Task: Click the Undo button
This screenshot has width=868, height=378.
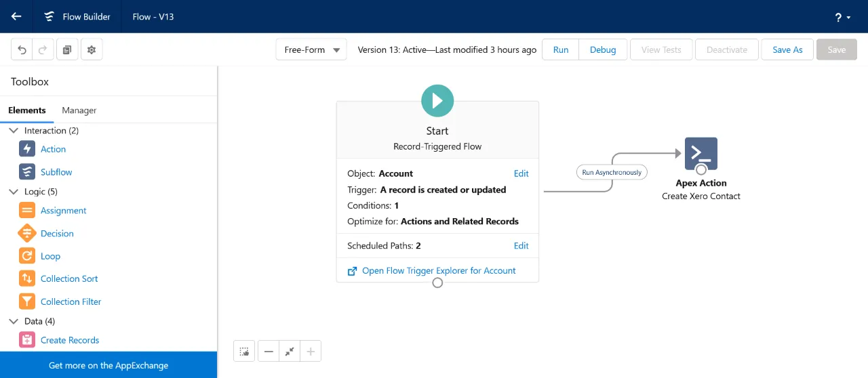Action: coord(22,50)
